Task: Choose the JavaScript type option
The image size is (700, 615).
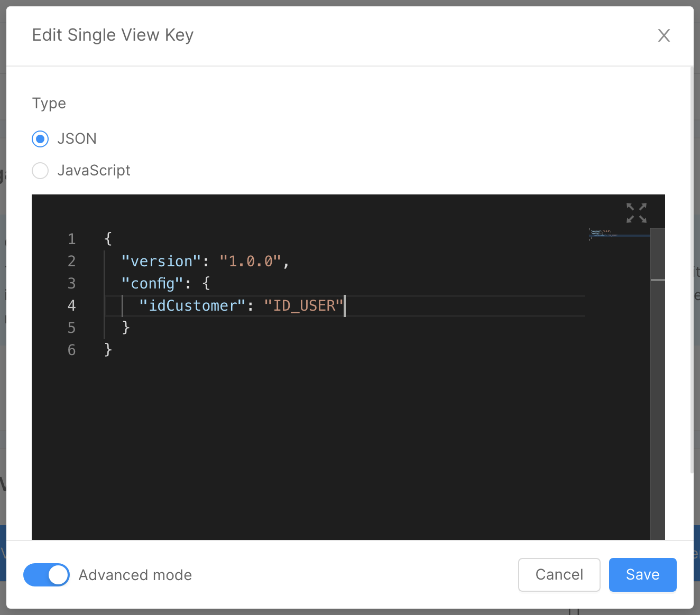Action: point(40,171)
